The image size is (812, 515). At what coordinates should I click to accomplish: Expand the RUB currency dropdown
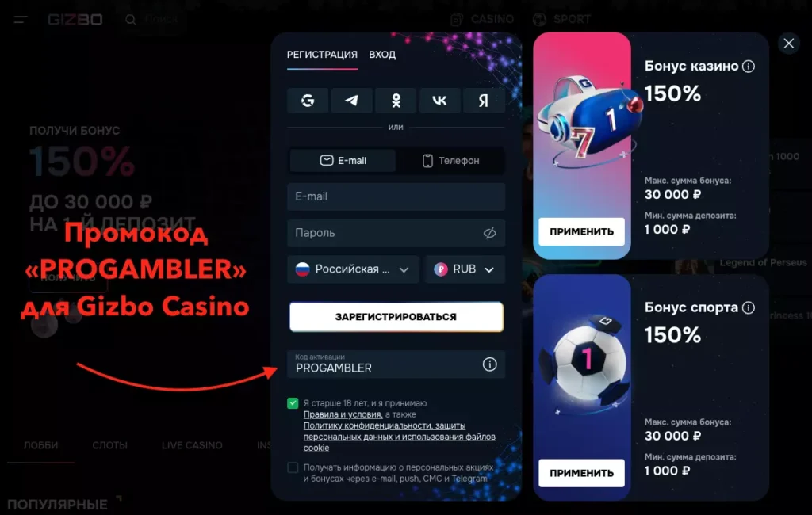coord(465,269)
